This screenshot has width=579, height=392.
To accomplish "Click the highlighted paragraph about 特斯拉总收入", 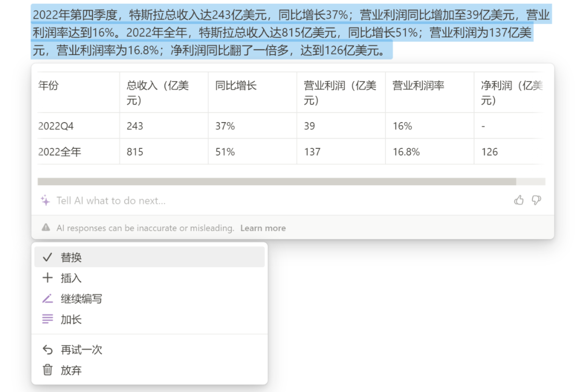I will pyautogui.click(x=291, y=33).
